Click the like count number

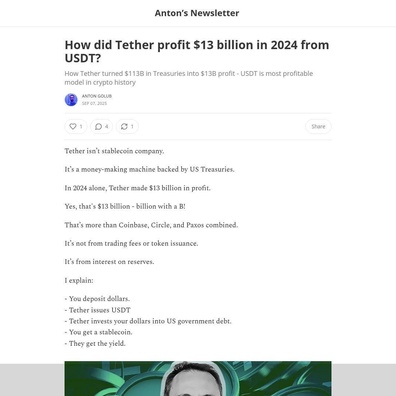pyautogui.click(x=81, y=126)
